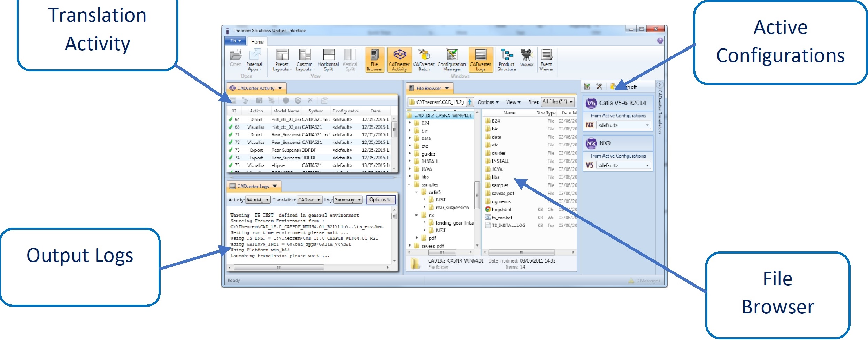Select activity row ID 64

click(x=309, y=119)
